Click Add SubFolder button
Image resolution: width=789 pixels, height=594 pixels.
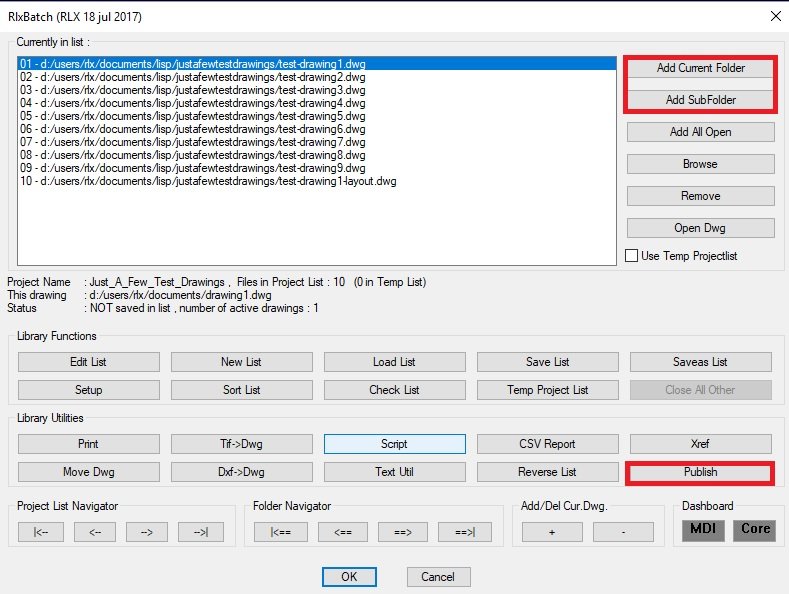[x=700, y=100]
